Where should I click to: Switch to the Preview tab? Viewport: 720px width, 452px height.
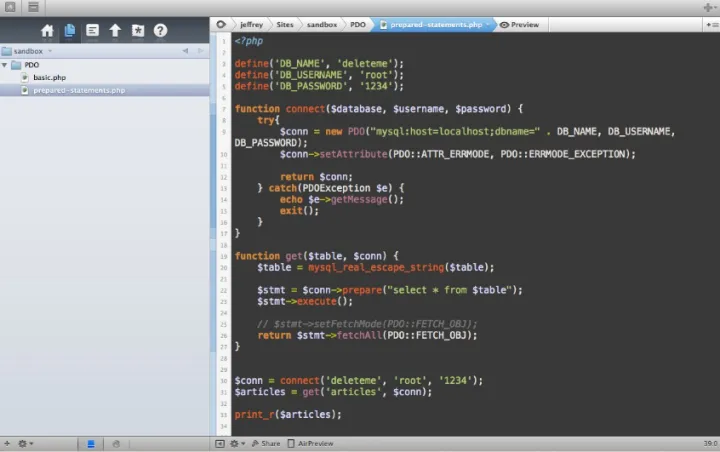tap(520, 24)
